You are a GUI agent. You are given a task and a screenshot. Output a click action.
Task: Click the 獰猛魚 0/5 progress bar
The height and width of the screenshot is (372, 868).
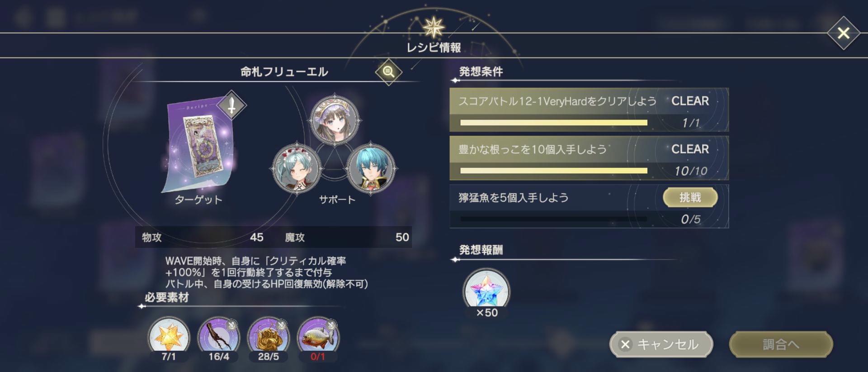pos(553,219)
